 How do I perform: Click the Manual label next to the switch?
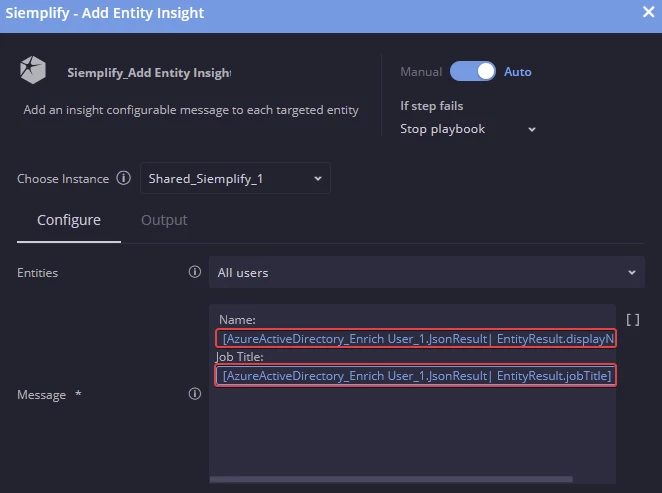click(x=421, y=72)
